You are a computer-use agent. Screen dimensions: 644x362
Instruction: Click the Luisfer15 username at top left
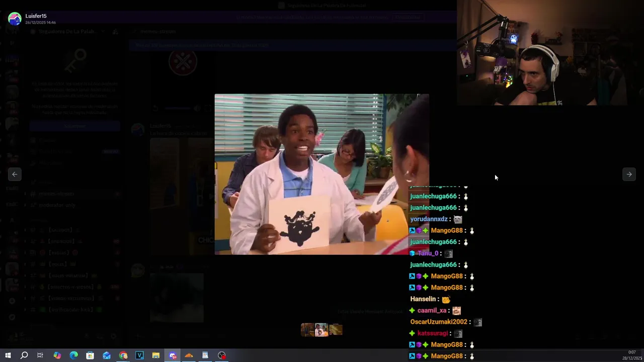[x=36, y=16]
